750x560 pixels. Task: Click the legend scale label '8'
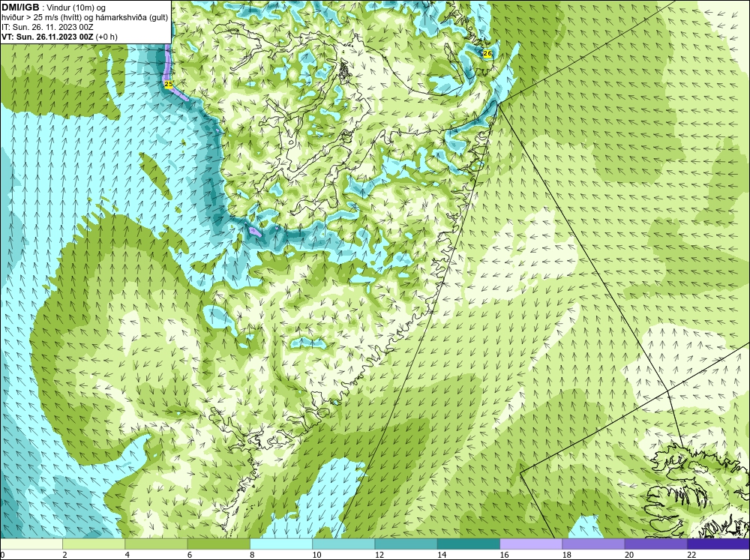point(252,555)
